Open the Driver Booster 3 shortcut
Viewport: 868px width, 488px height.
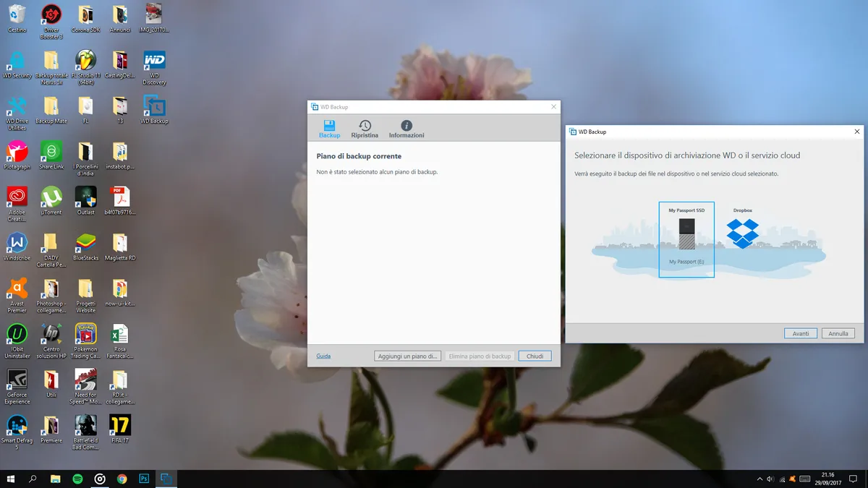pyautogui.click(x=51, y=22)
